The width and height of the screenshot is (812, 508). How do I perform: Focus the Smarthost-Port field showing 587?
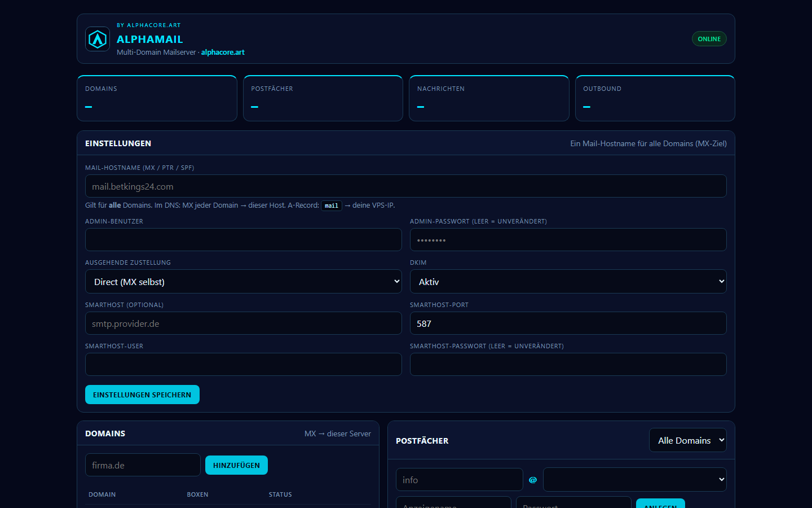[568, 323]
